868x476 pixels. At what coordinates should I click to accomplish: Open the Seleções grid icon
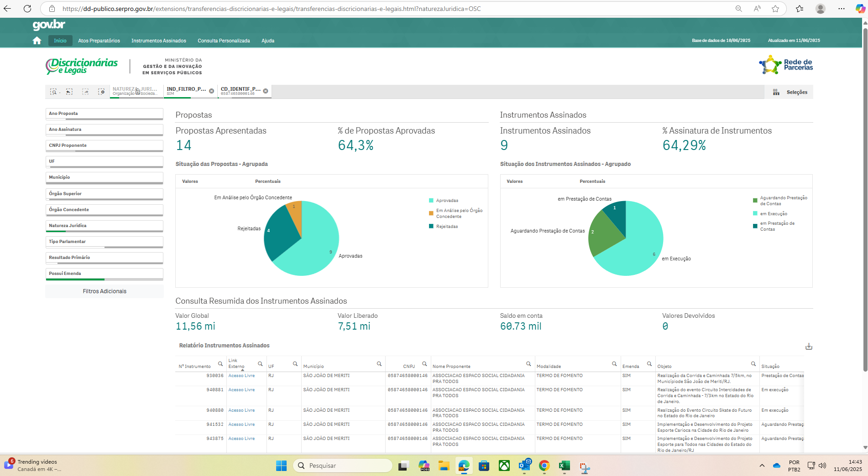776,92
